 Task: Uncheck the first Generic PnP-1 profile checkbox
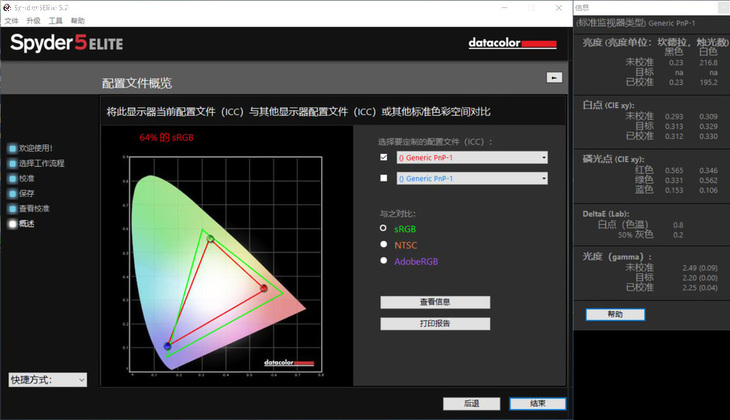click(x=385, y=158)
